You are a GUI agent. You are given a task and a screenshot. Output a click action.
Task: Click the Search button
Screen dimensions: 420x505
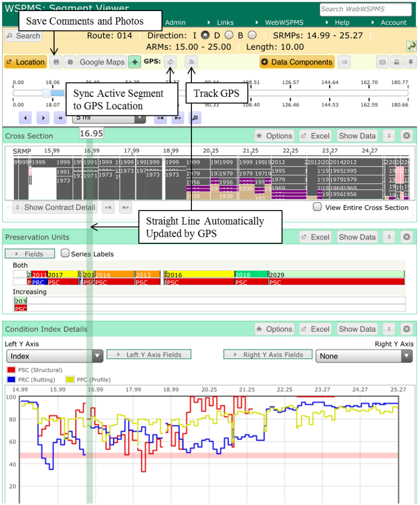tap(24, 36)
